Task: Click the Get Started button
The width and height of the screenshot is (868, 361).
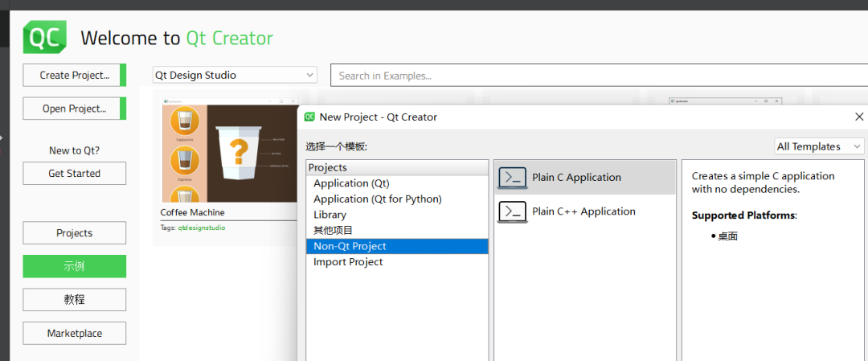Action: pos(74,174)
